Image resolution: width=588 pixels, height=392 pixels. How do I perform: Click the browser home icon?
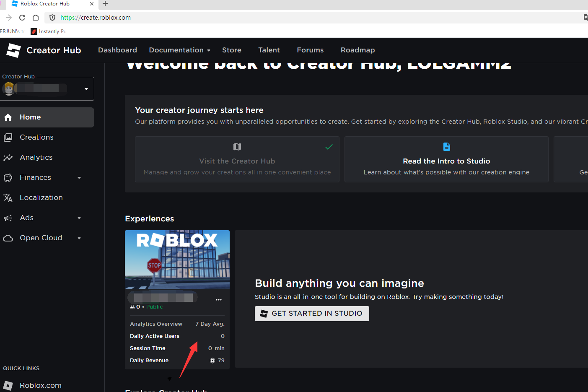point(36,18)
